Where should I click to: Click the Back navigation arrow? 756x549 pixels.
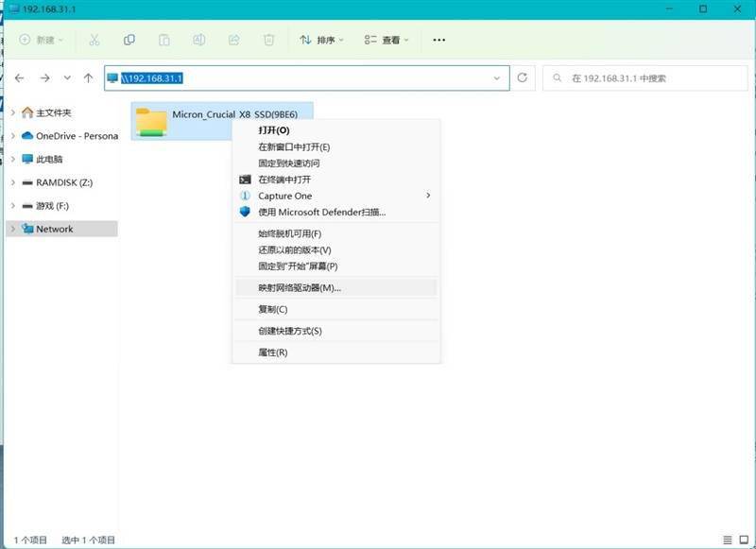tap(21, 77)
